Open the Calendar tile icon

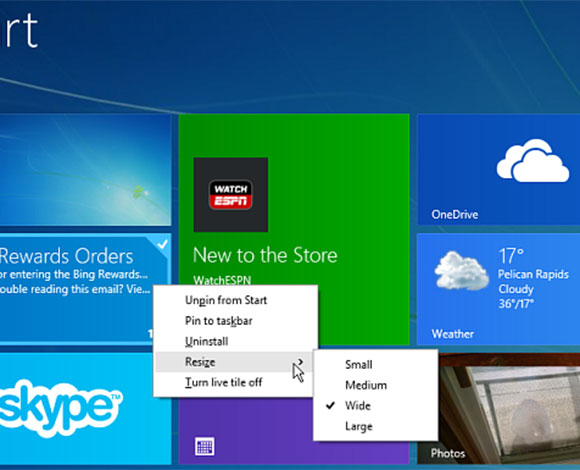(x=205, y=446)
